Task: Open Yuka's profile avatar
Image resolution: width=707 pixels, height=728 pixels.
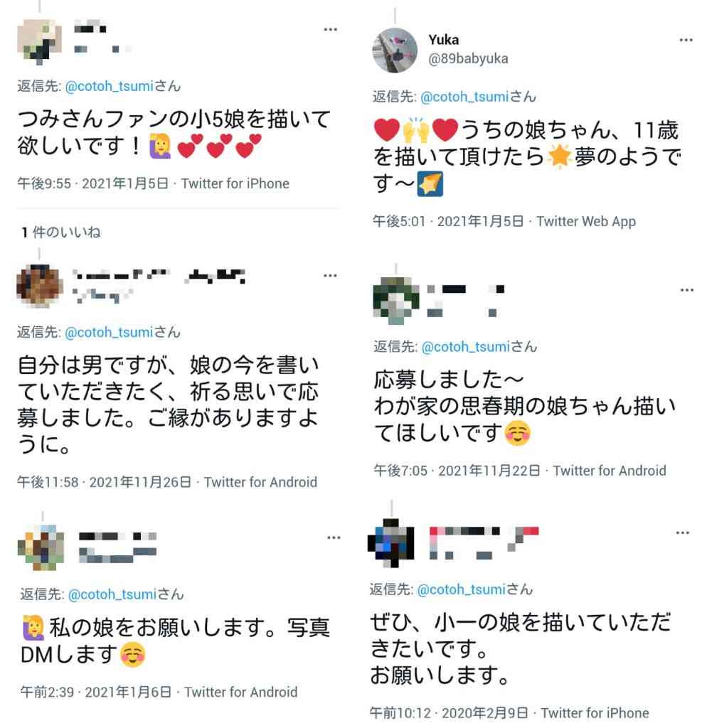Action: click(395, 50)
